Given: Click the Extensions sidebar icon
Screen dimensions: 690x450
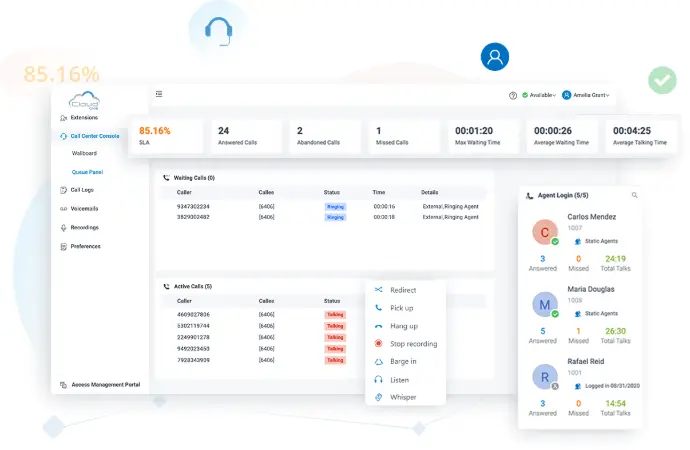Looking at the screenshot, I should (64, 117).
